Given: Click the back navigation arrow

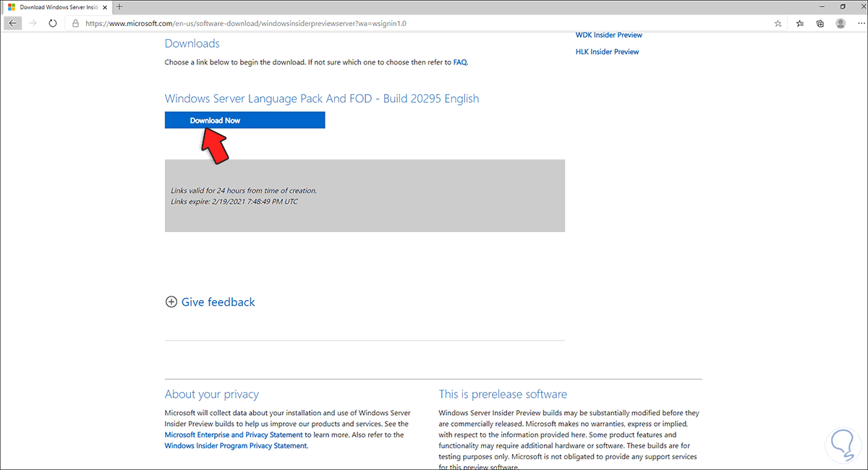Looking at the screenshot, I should [12, 22].
